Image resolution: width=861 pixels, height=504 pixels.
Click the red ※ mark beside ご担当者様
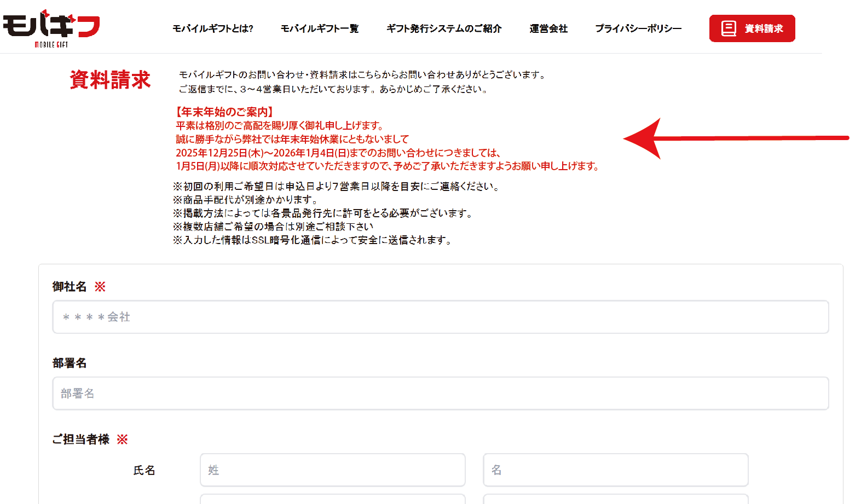coord(123,439)
